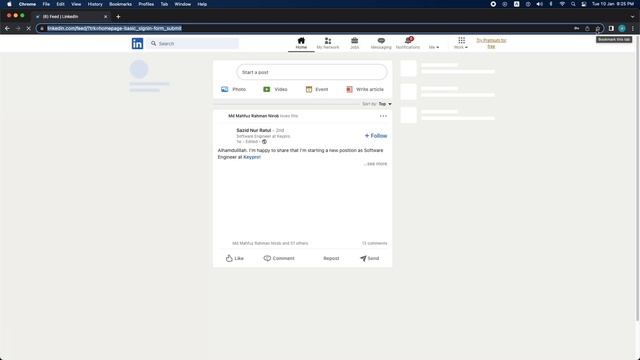Image resolution: width=640 pixels, height=360 pixels.
Task: Open the Jobs briefcase icon
Action: click(354, 43)
